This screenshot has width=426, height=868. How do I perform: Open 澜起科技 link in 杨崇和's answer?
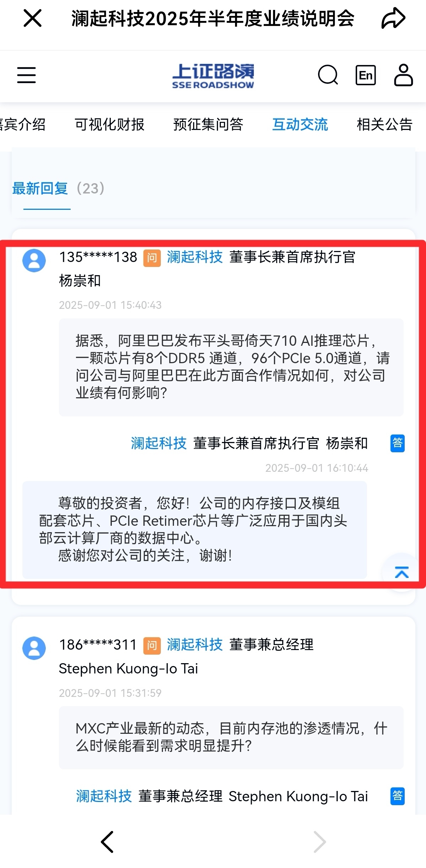pos(159,443)
